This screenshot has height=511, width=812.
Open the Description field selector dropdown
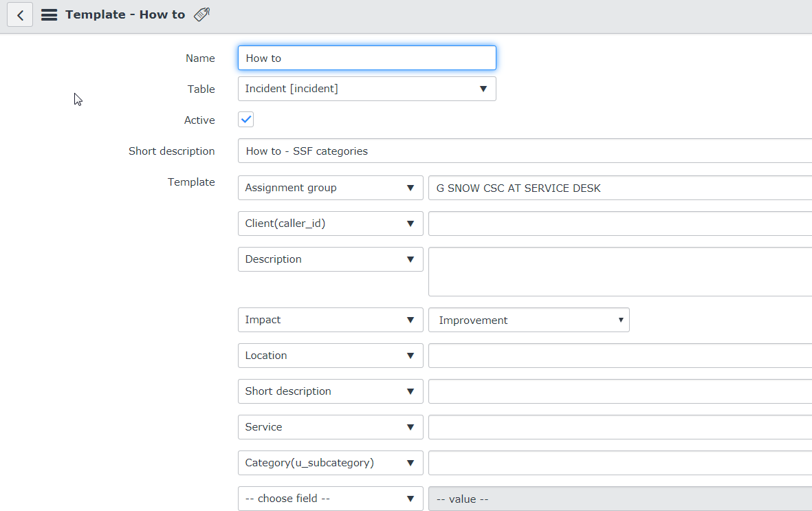click(330, 259)
